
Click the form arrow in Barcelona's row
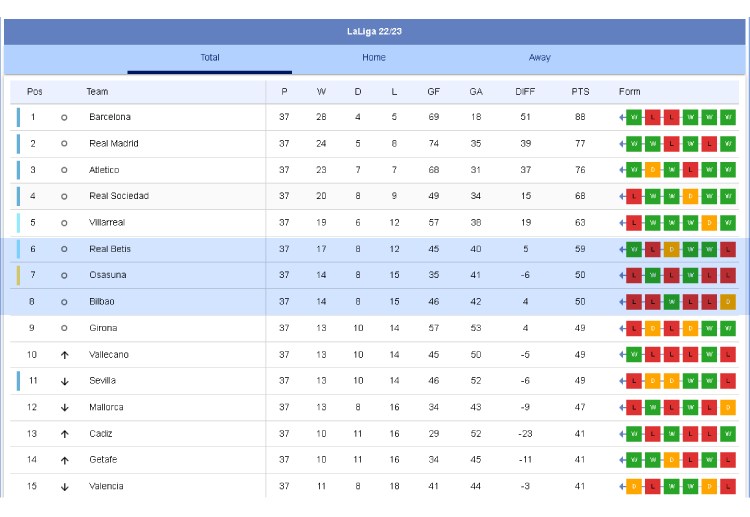[x=622, y=117]
